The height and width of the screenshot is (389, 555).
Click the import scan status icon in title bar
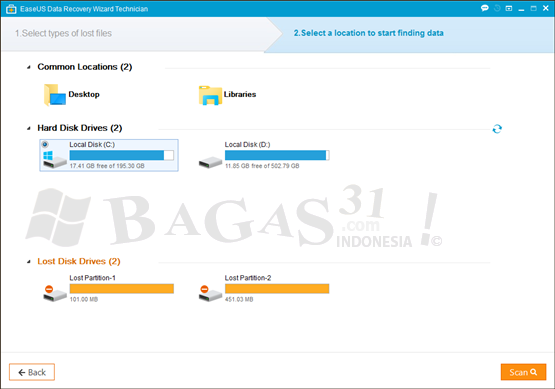pos(497,8)
